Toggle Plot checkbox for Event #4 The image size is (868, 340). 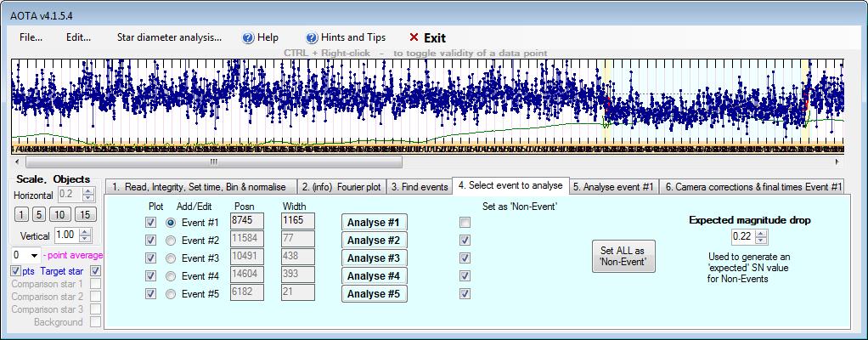point(150,275)
